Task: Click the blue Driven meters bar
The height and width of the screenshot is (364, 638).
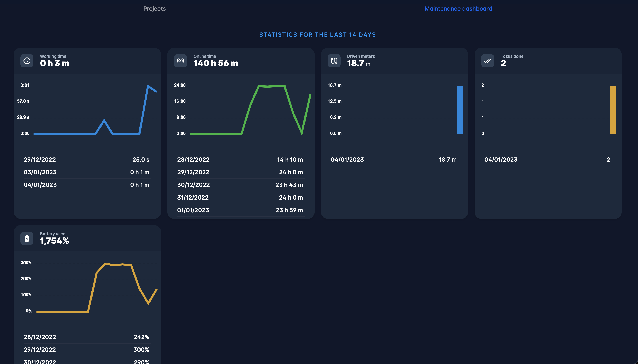Action: (460, 110)
